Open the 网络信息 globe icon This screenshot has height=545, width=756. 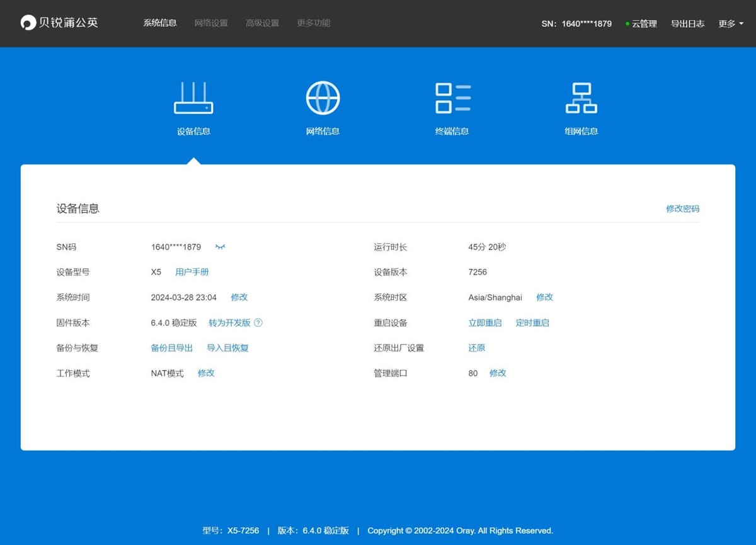click(323, 98)
